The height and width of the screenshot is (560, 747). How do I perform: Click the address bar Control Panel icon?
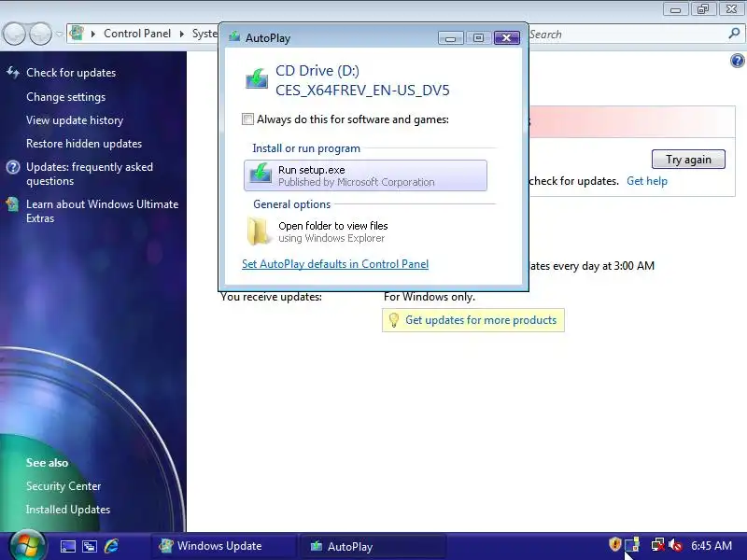77,34
